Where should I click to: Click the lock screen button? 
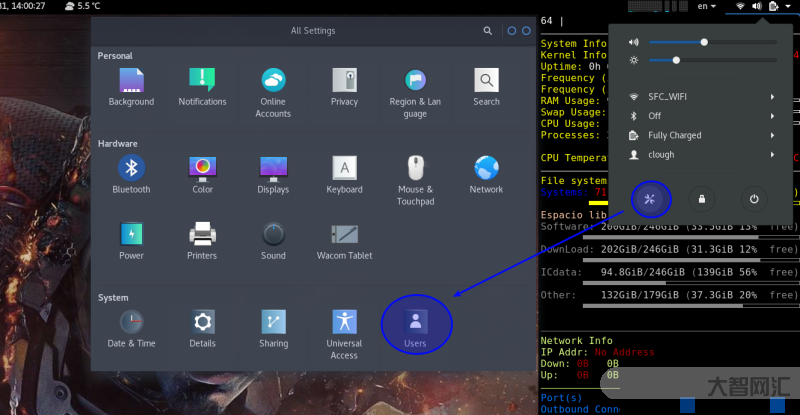[702, 199]
